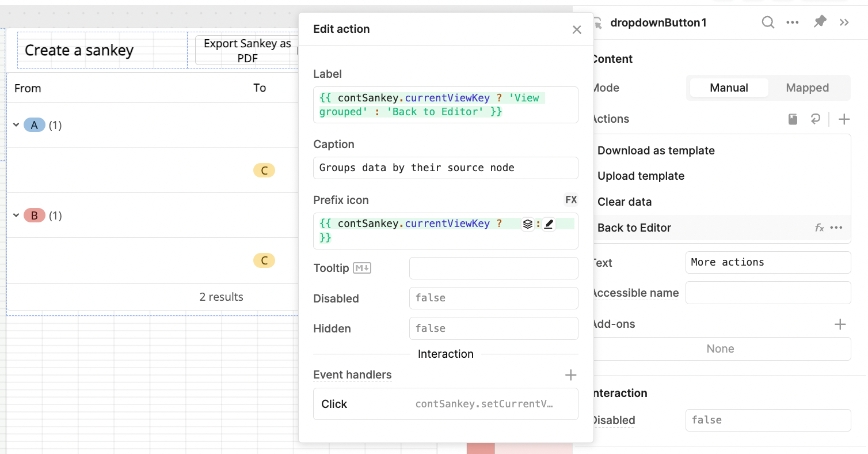Pin the dropdownButton1 inspector panel
The width and height of the screenshot is (868, 454).
pos(820,22)
